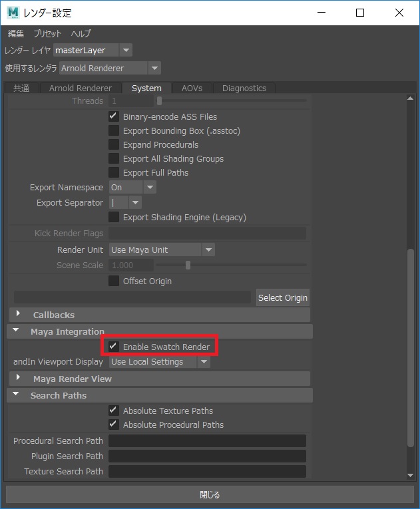The width and height of the screenshot is (420, 509).
Task: Open the ヘルプ menu
Action: pos(81,33)
